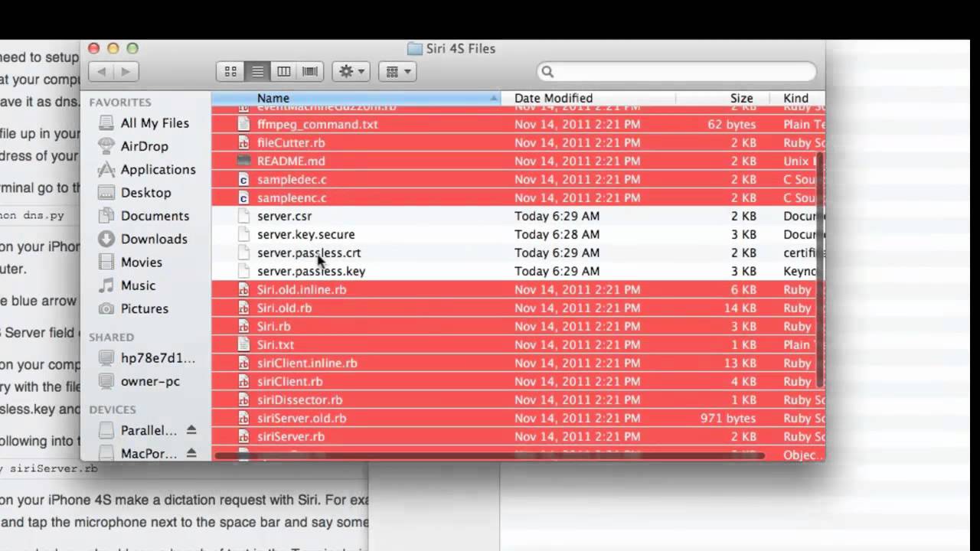Select Siri.old.inline.rb file icon

(243, 289)
